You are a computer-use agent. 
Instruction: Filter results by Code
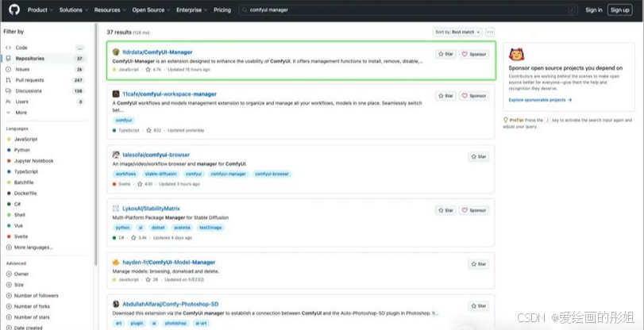44,48
